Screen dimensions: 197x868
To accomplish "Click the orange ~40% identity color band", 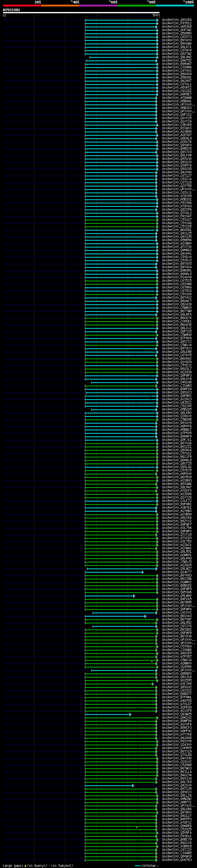I will [60, 6].
